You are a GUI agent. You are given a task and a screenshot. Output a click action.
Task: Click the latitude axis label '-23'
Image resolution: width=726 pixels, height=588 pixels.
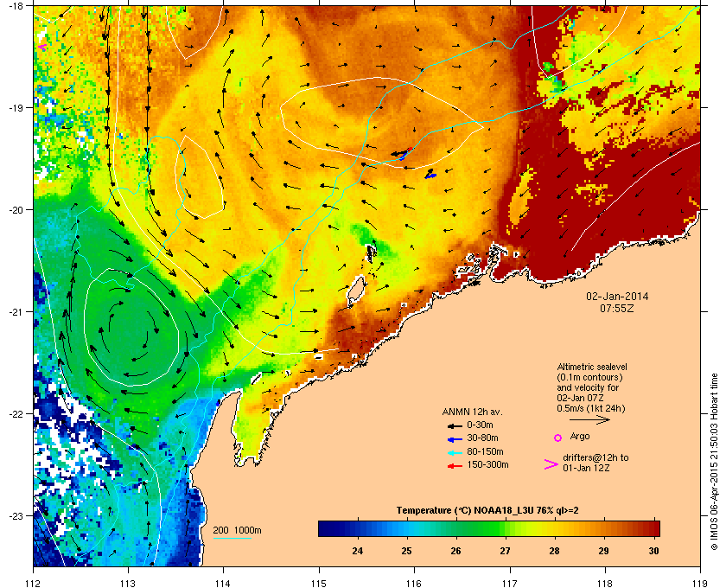pyautogui.click(x=16, y=515)
